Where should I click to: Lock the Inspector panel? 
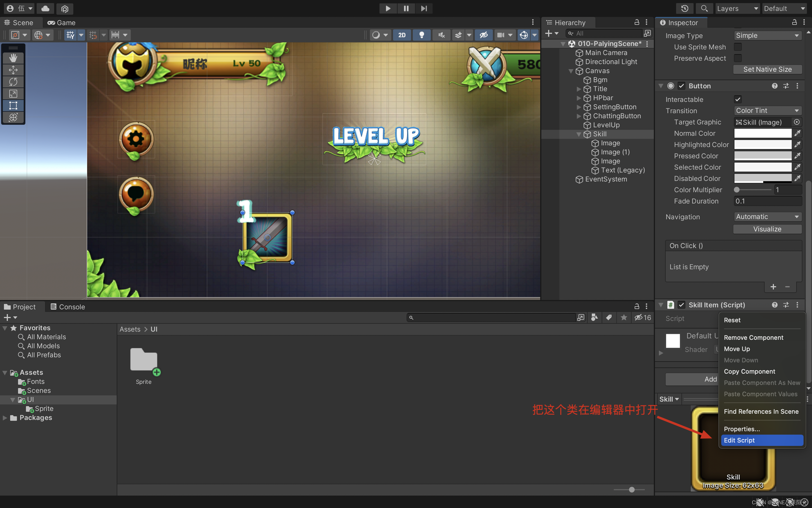(x=794, y=23)
